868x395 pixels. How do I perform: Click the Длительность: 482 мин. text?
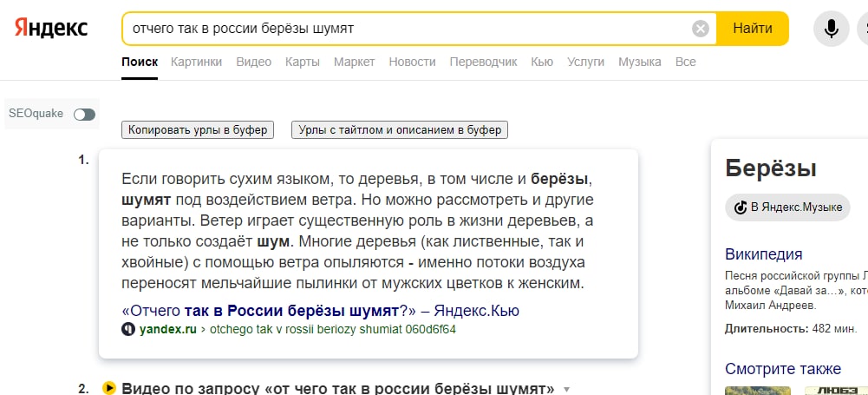(x=791, y=329)
